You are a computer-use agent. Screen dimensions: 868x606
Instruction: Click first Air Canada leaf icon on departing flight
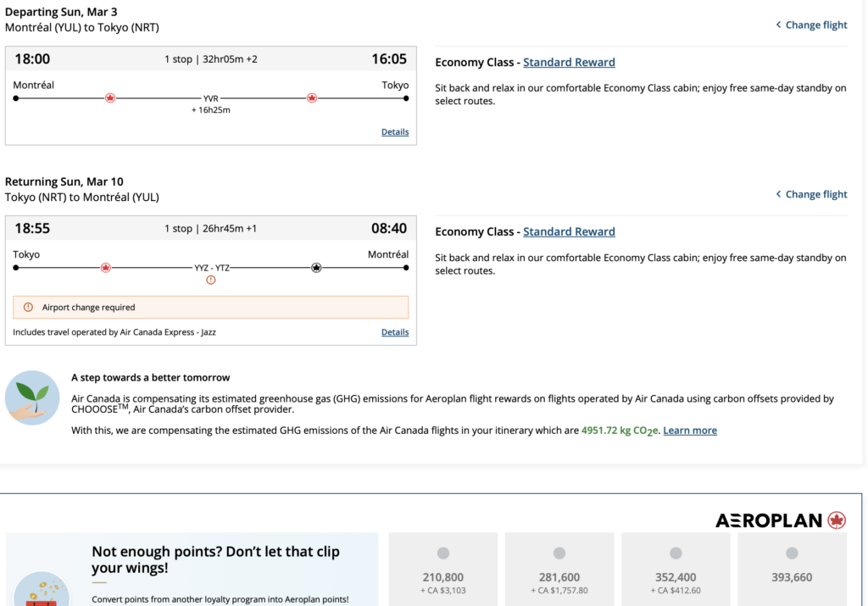110,98
